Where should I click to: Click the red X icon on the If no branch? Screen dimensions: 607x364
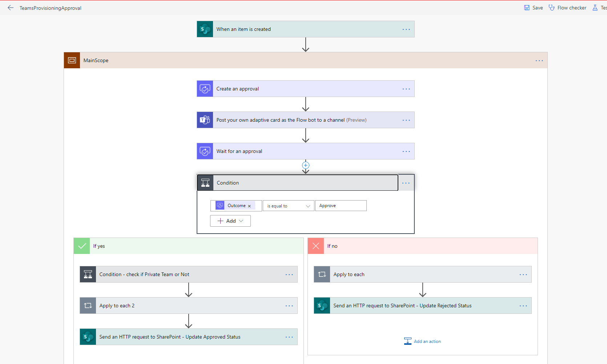(x=315, y=246)
